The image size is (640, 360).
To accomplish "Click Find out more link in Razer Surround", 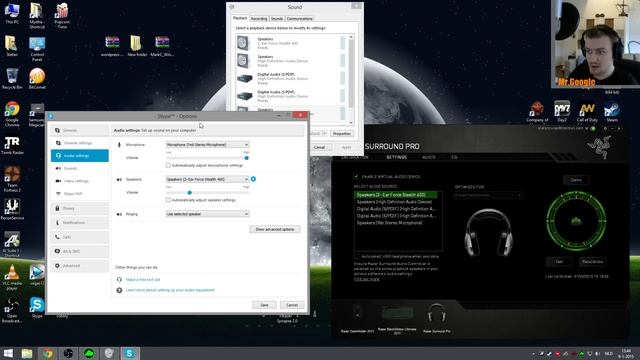I will pyautogui.click(x=367, y=279).
